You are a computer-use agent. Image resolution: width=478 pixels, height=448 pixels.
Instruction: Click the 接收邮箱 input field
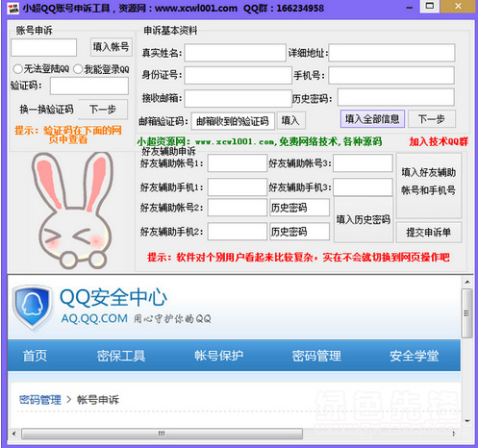[238, 98]
